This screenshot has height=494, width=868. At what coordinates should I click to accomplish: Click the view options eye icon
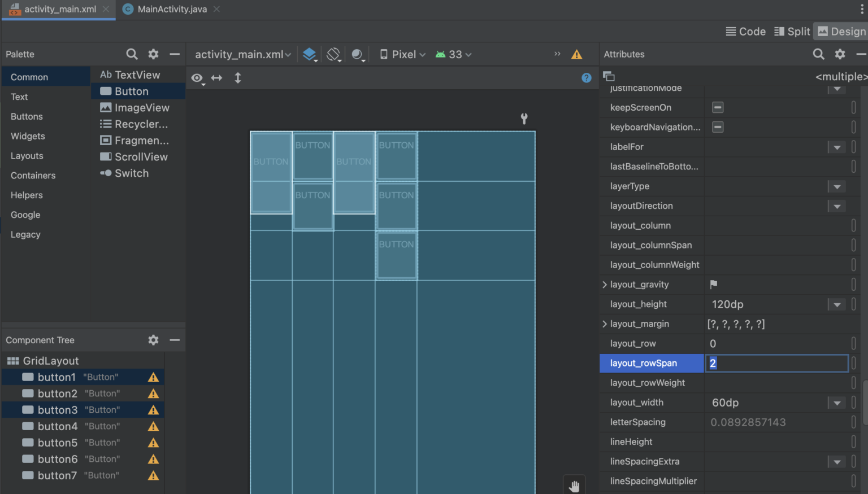point(197,78)
